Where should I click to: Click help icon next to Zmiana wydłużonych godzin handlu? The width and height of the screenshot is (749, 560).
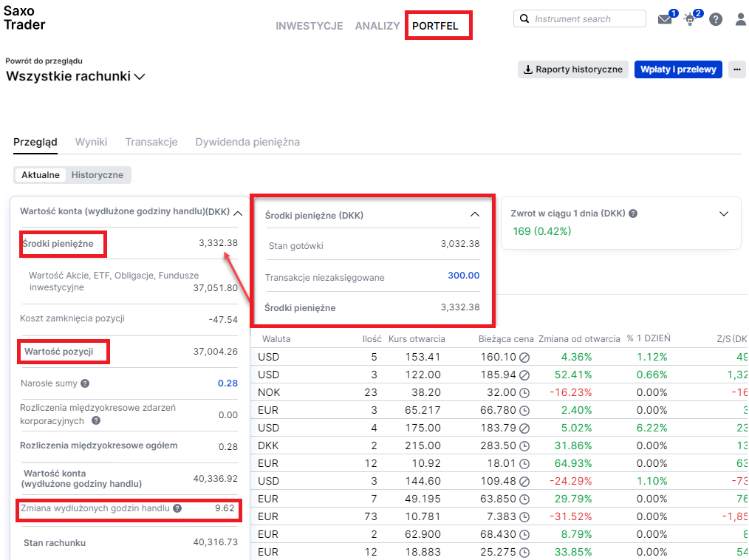177,508
